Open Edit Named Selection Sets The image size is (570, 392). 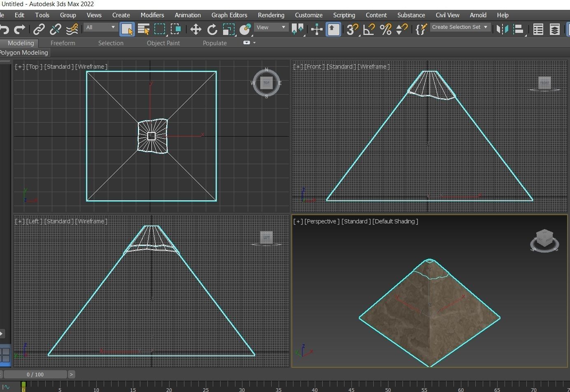[x=421, y=29]
